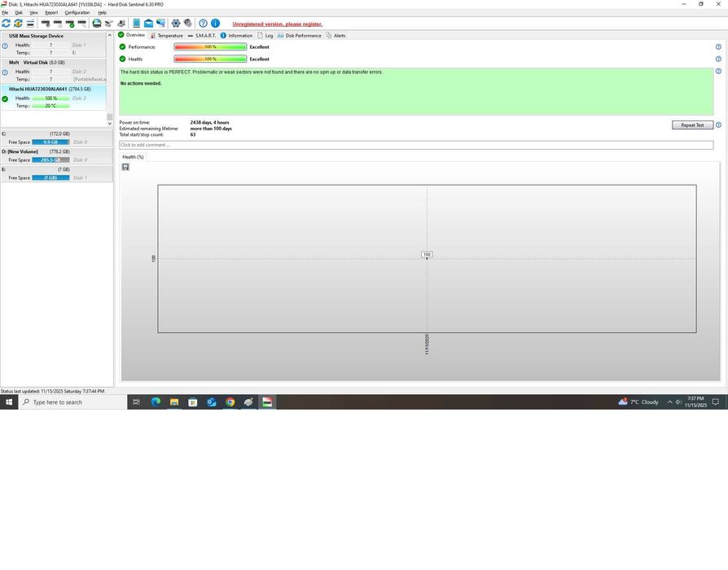The height and width of the screenshot is (570, 728).
Task: Click the Health 100 % bar in Overview
Action: point(210,59)
